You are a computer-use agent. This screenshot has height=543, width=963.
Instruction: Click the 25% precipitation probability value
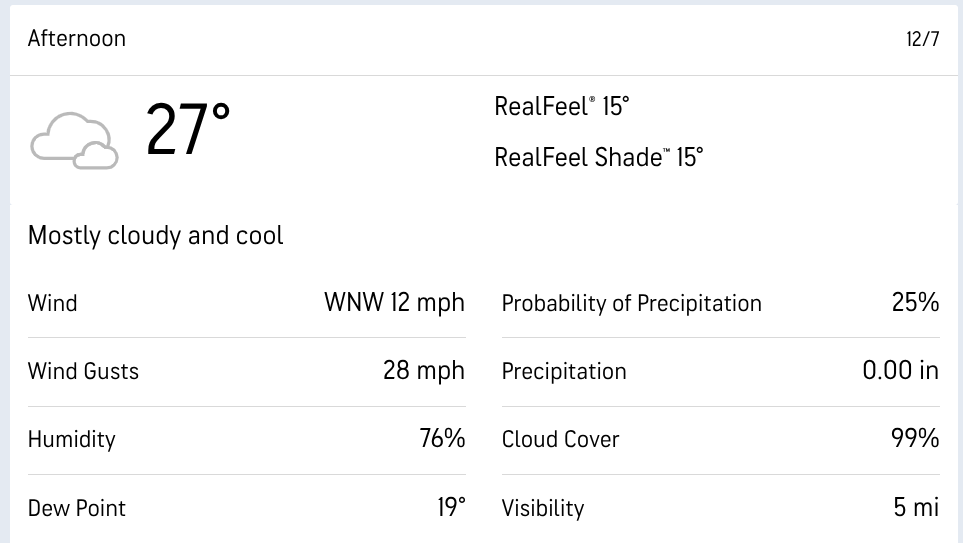click(915, 302)
